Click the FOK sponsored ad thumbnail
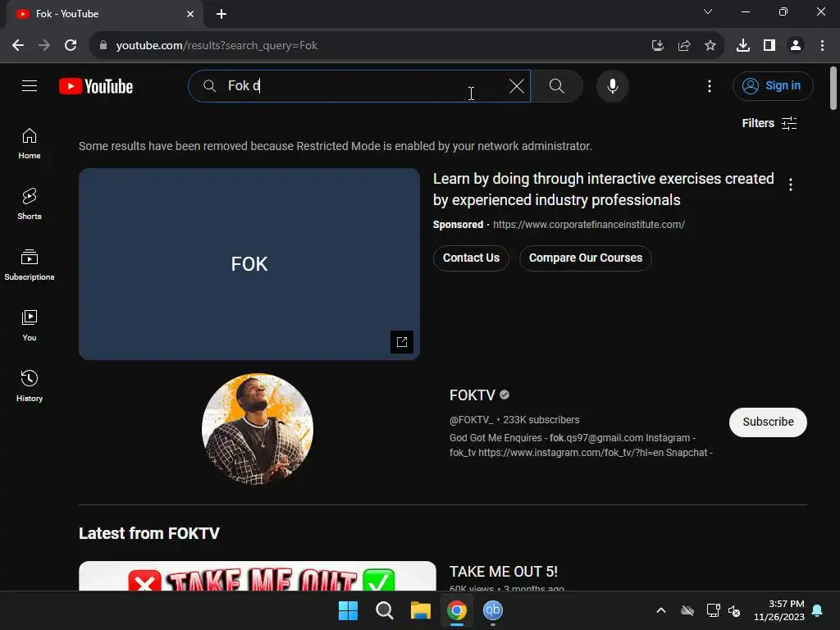The width and height of the screenshot is (840, 630). (x=249, y=263)
